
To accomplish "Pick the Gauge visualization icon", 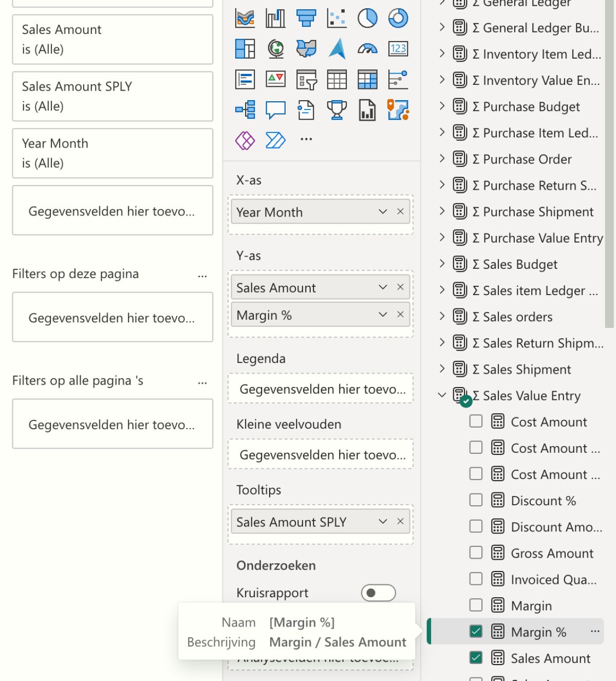I will 367,49.
